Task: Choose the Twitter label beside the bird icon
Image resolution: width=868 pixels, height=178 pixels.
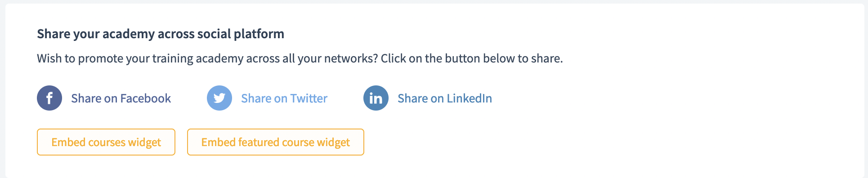Action: tap(284, 98)
